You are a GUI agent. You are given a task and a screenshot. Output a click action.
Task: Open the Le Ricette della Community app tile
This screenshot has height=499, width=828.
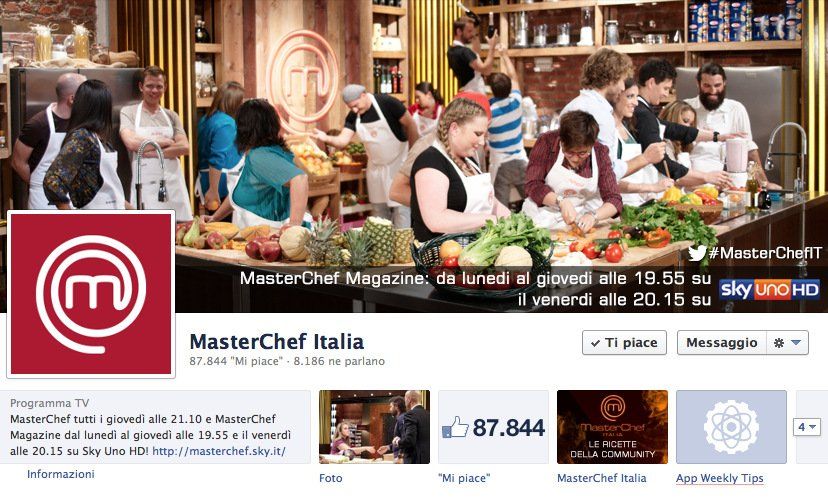(613, 427)
